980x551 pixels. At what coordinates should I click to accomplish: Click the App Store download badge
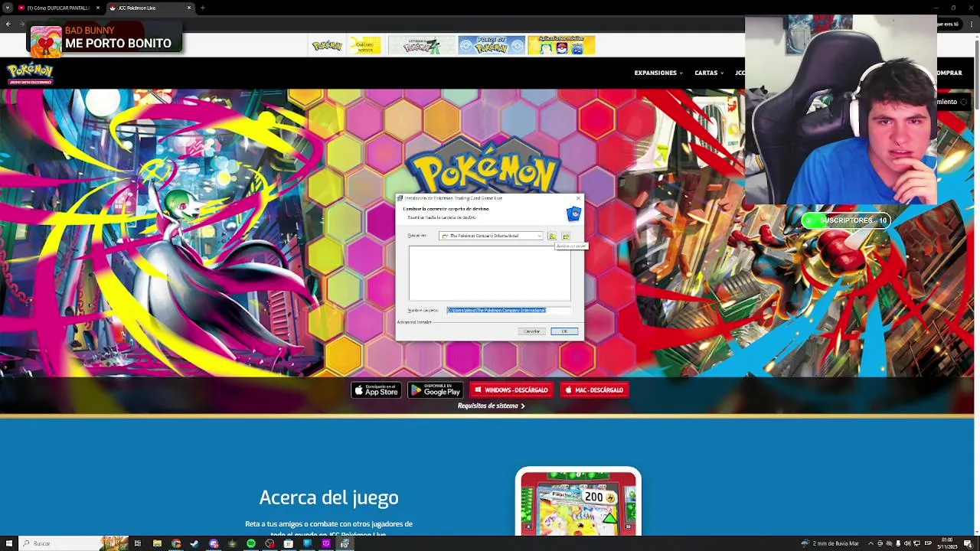376,390
